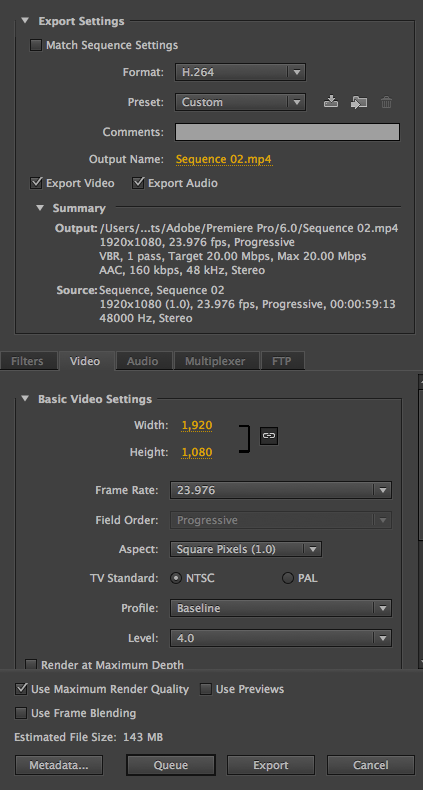Click the Import Preset icon

[359, 102]
